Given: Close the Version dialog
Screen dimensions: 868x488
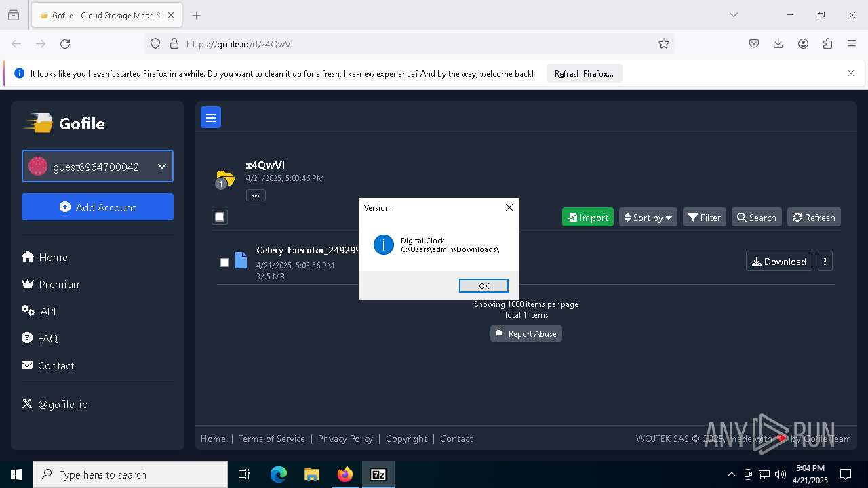Looking at the screenshot, I should point(509,207).
